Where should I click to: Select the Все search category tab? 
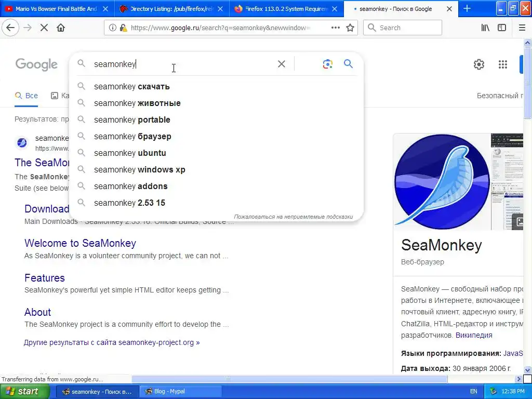tap(26, 96)
